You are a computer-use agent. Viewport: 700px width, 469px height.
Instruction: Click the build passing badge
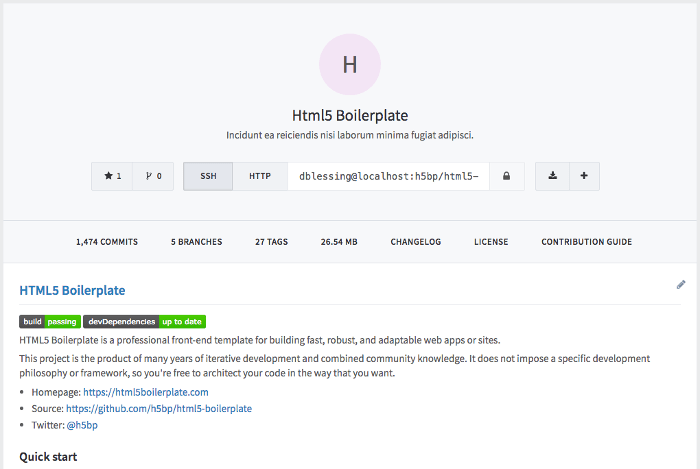click(50, 322)
